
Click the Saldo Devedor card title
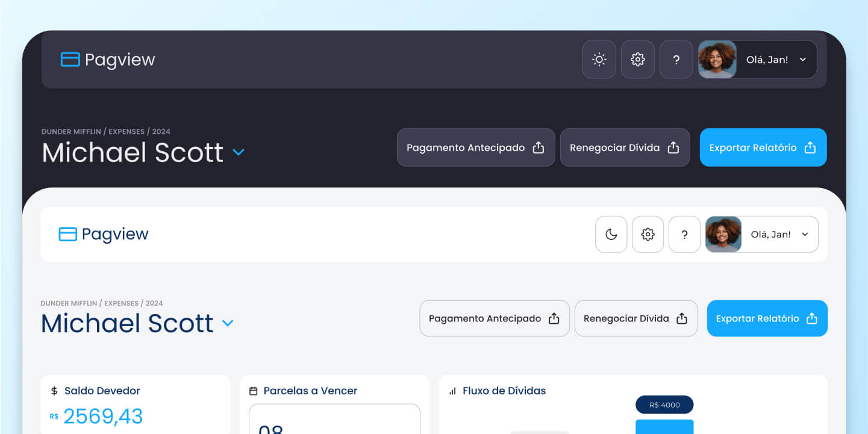click(x=102, y=391)
